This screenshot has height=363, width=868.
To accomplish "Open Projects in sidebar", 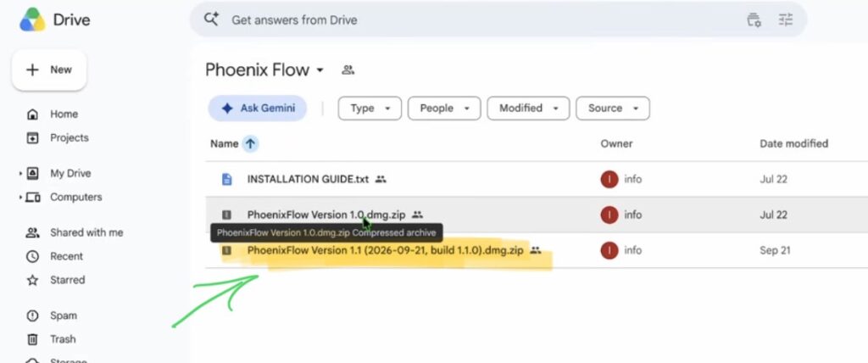I will pos(70,138).
